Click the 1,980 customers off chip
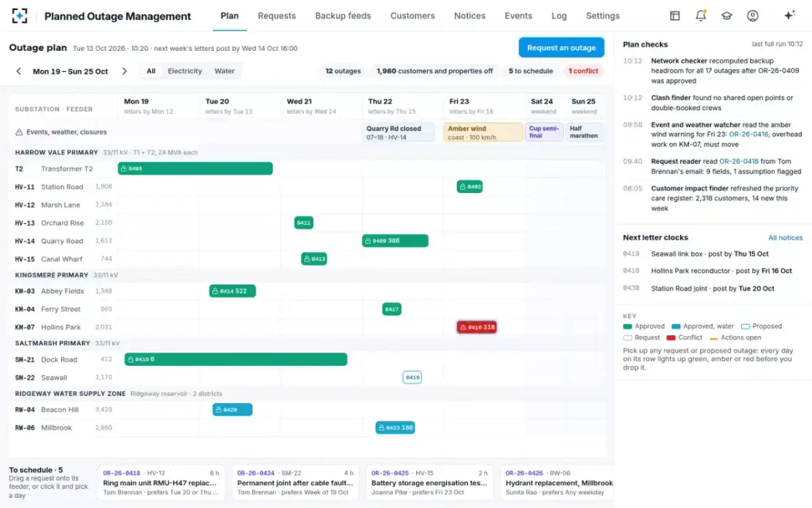 pyautogui.click(x=434, y=71)
